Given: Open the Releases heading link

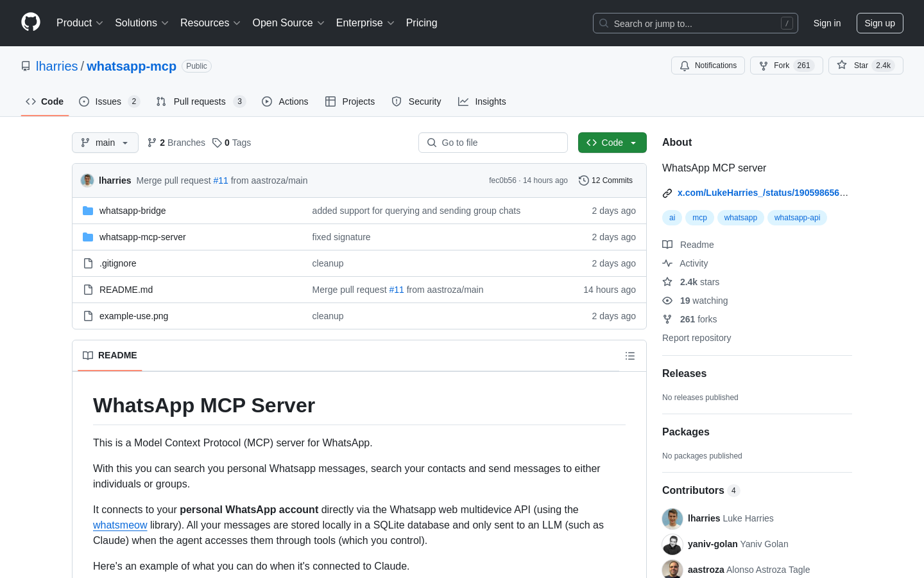Looking at the screenshot, I should pos(684,374).
